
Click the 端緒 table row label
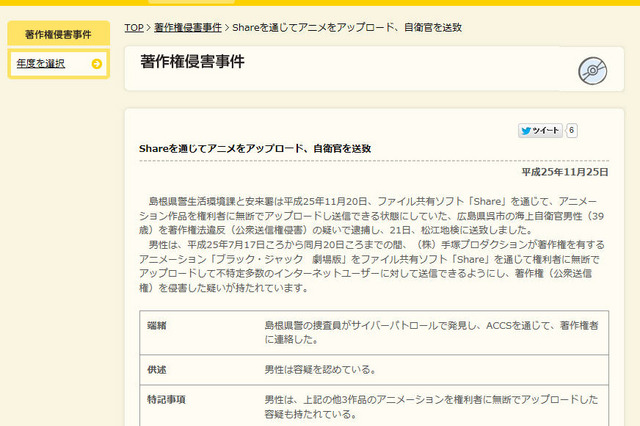(157, 326)
